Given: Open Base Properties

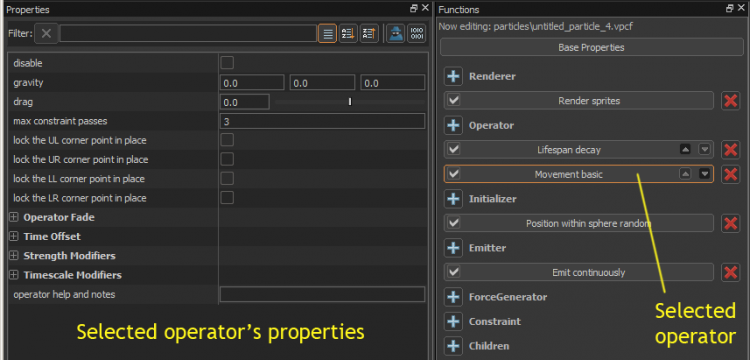Looking at the screenshot, I should click(x=591, y=47).
